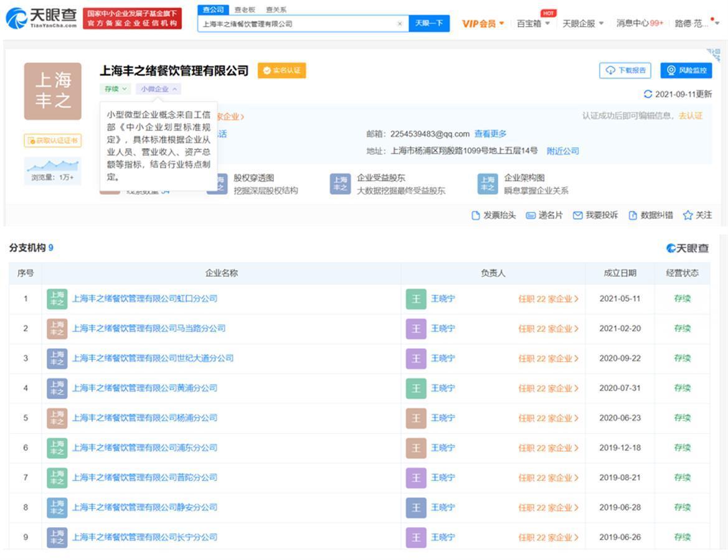Open 王晓宁 link in row 3
The height and width of the screenshot is (560, 728).
click(x=443, y=358)
